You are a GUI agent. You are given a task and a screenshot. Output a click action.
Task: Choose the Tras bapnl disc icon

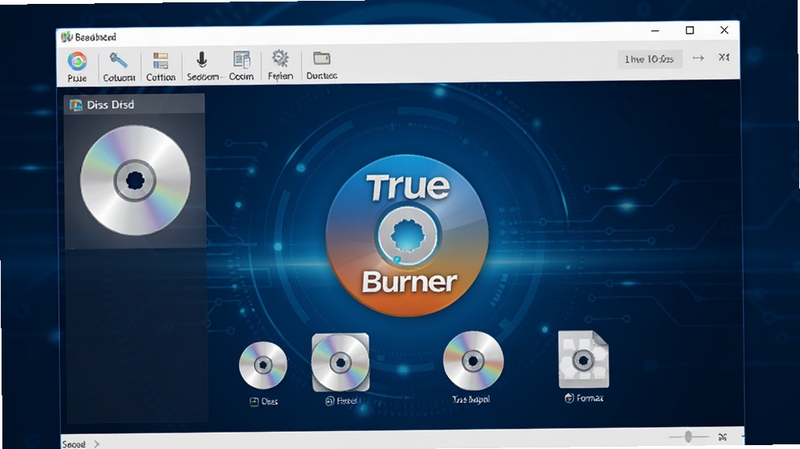pyautogui.click(x=473, y=361)
